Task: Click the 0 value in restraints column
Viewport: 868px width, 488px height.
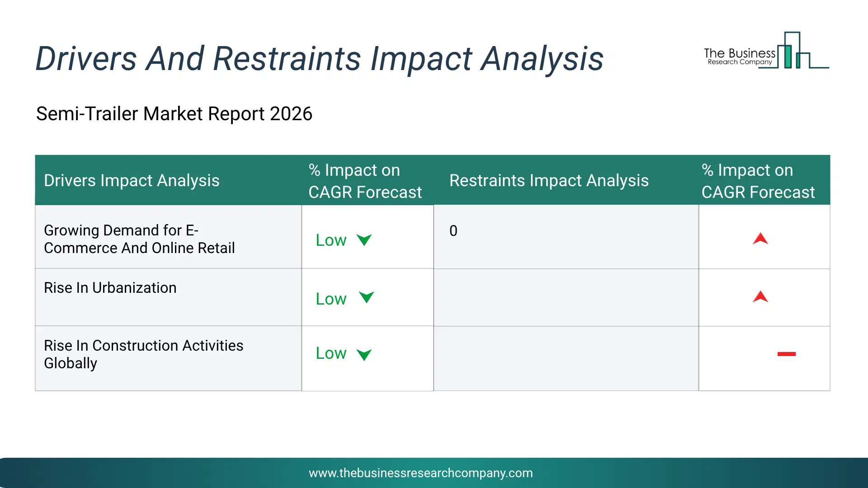Action: pos(453,231)
